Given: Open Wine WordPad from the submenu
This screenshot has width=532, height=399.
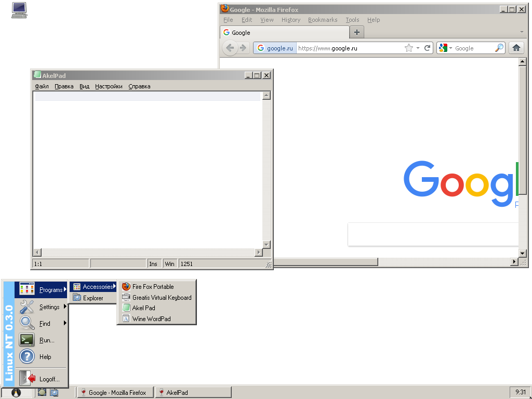Looking at the screenshot, I should pyautogui.click(x=156, y=319).
